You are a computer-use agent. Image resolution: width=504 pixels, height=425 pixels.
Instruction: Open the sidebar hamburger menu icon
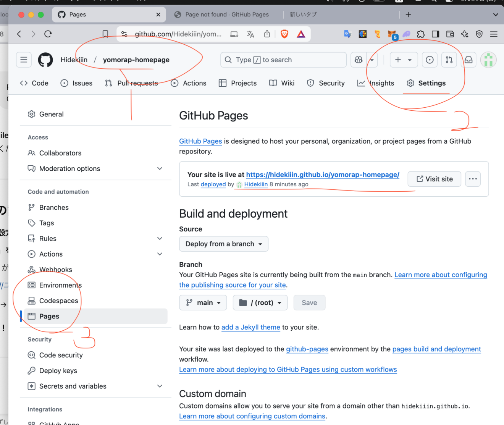[24, 60]
